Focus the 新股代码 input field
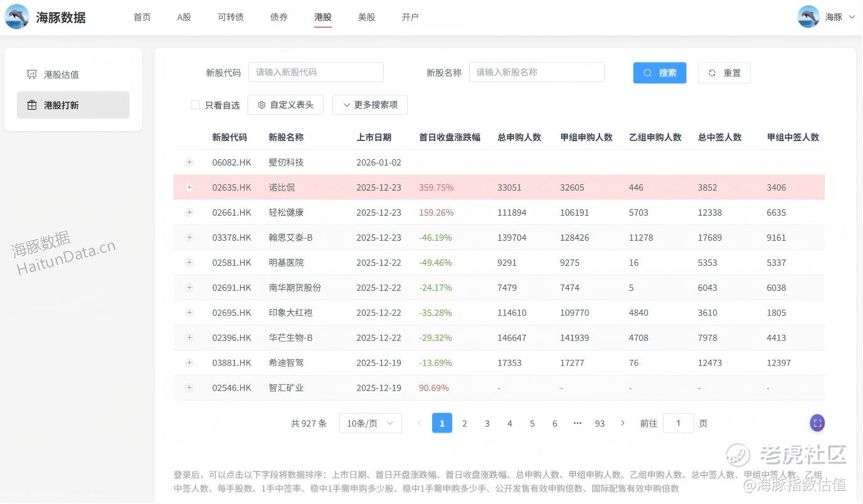Screen dimensions: 863x504 point(316,72)
